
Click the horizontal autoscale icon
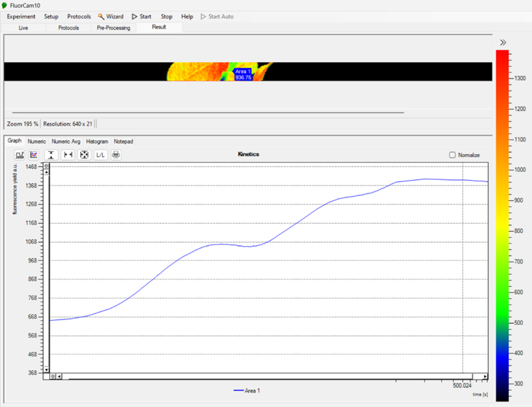[x=68, y=155]
